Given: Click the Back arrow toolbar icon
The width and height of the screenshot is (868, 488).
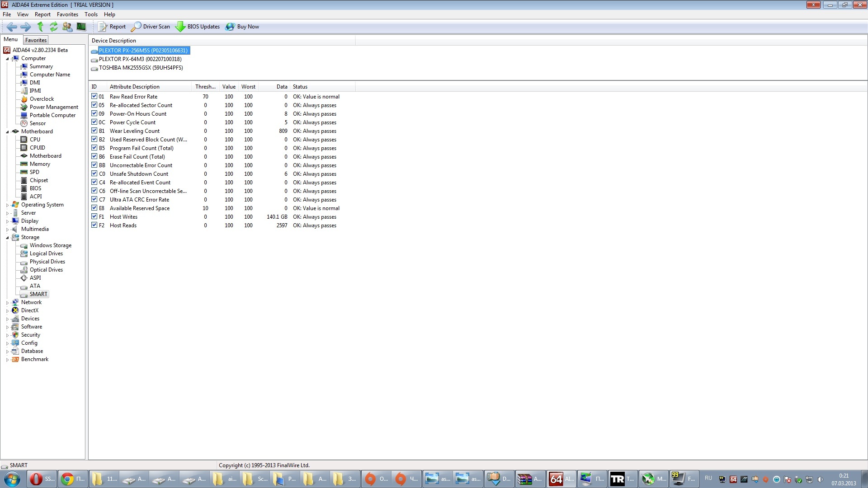Looking at the screenshot, I should pos(12,27).
